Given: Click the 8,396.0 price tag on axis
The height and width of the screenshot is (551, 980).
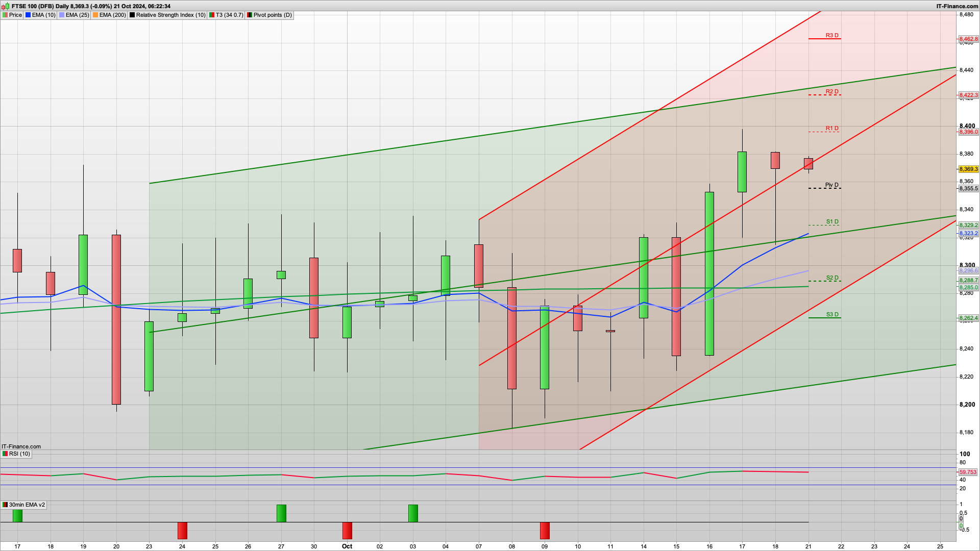Looking at the screenshot, I should tap(968, 132).
